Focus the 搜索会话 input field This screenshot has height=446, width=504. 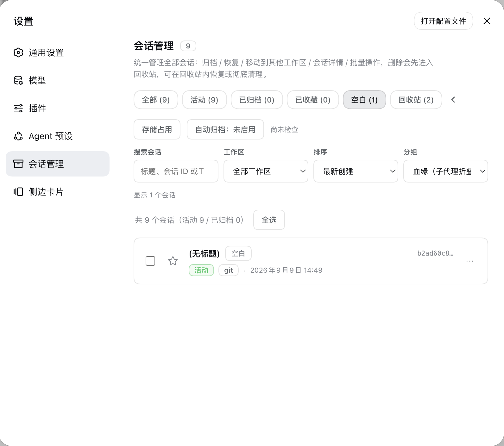click(x=176, y=171)
